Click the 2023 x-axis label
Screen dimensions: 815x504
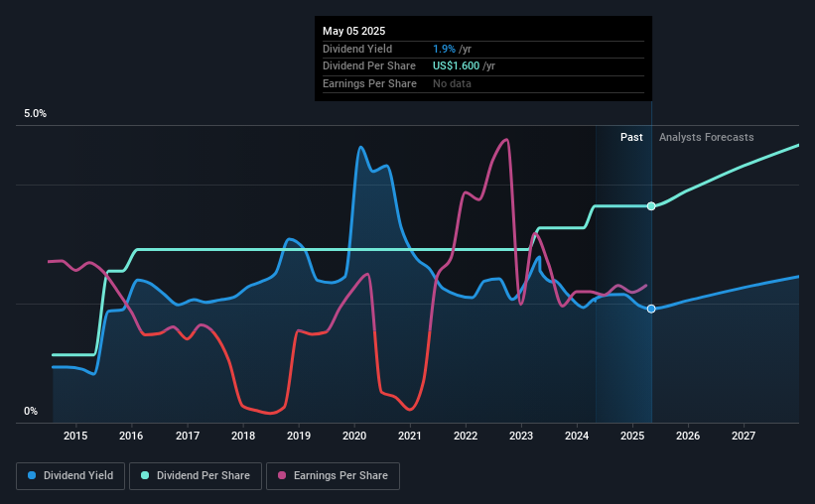(x=521, y=436)
